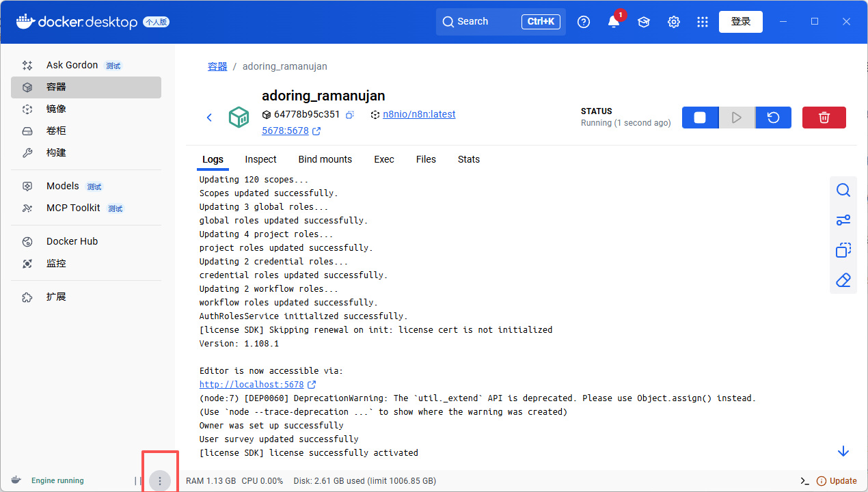Open the terminal icon in the status bar
This screenshot has height=492, width=868.
pyautogui.click(x=805, y=481)
